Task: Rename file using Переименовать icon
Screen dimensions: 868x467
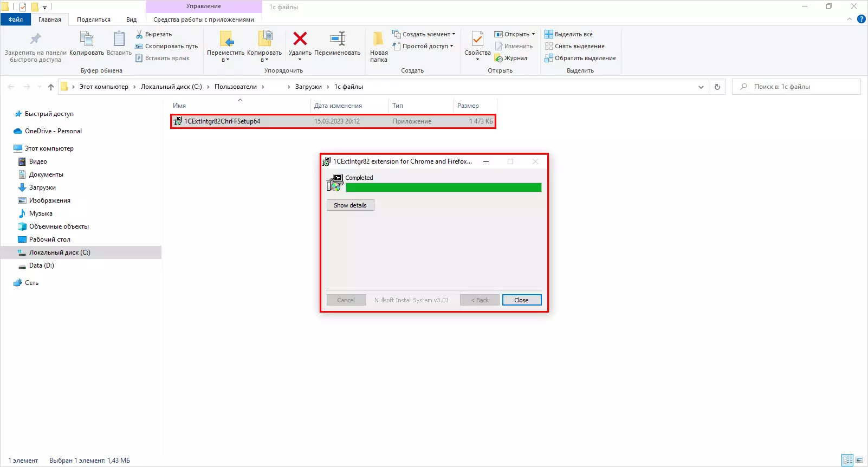Action: [338, 38]
